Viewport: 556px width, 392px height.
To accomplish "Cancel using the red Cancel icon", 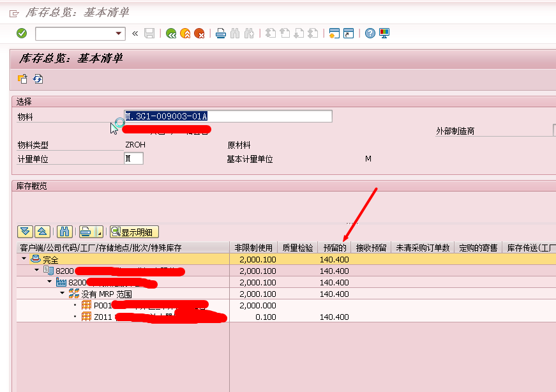I will [199, 33].
